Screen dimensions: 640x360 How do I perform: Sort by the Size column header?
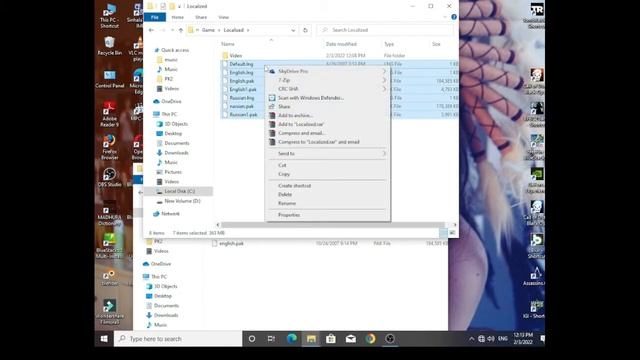point(436,44)
